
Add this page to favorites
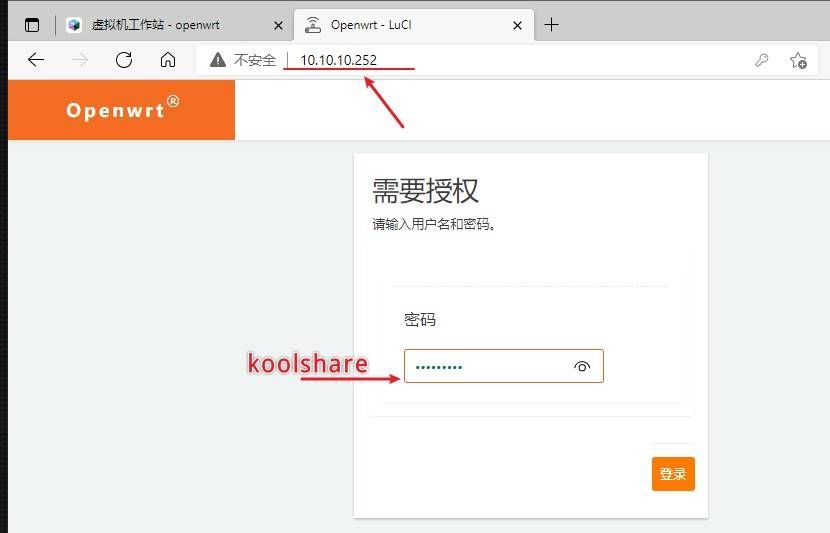(798, 61)
